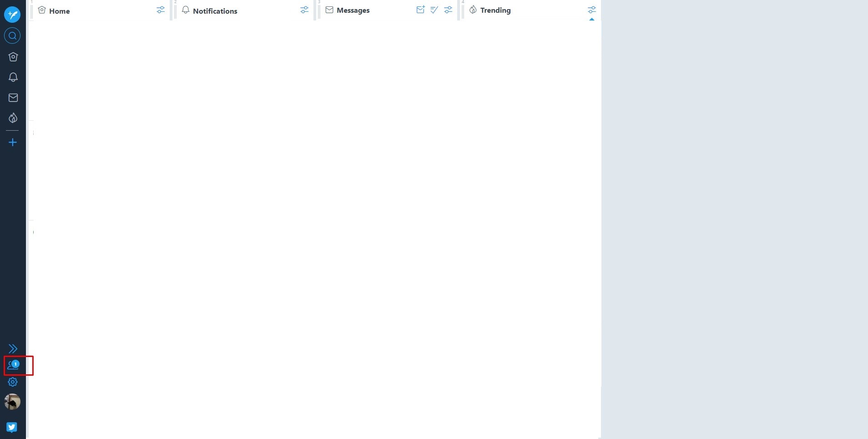Open the search icon in the sidebar
Image resolution: width=868 pixels, height=439 pixels.
click(12, 36)
